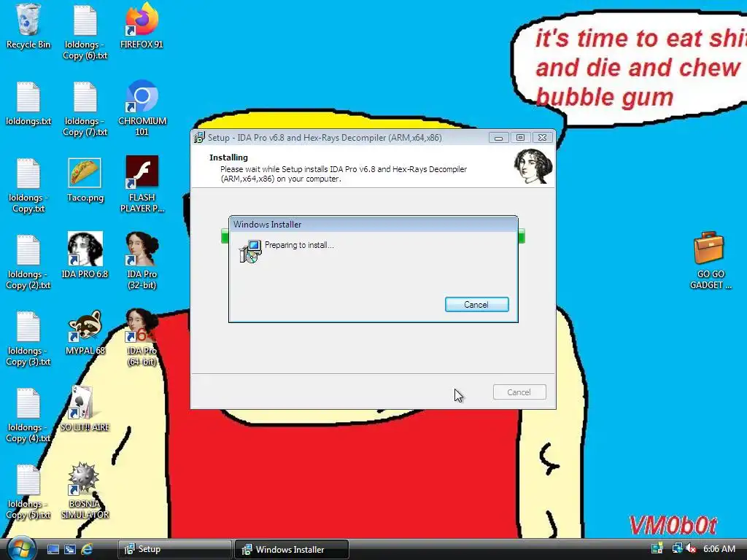The height and width of the screenshot is (560, 747).
Task: Launch FIREFOX 91 shortcut
Action: 142,27
